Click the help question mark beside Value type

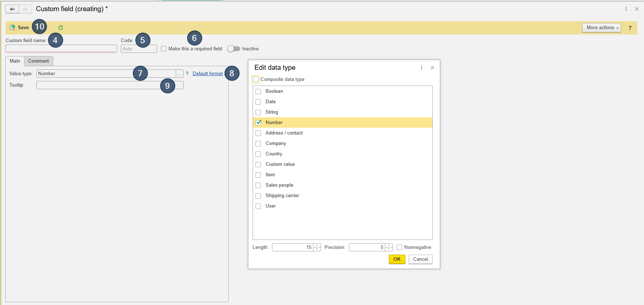(187, 74)
